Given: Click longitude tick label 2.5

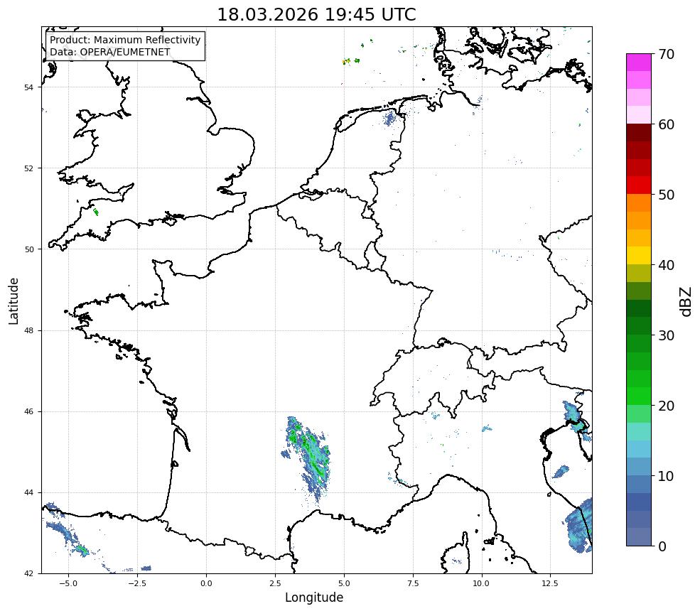Looking at the screenshot, I should tap(275, 583).
